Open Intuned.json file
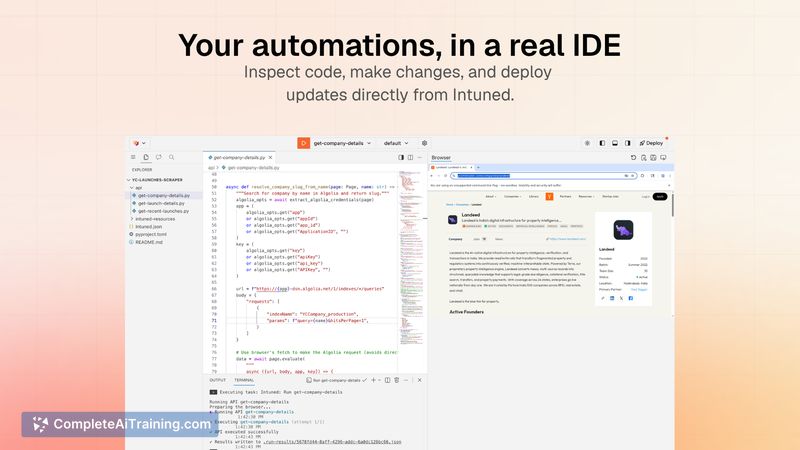 tap(148, 227)
